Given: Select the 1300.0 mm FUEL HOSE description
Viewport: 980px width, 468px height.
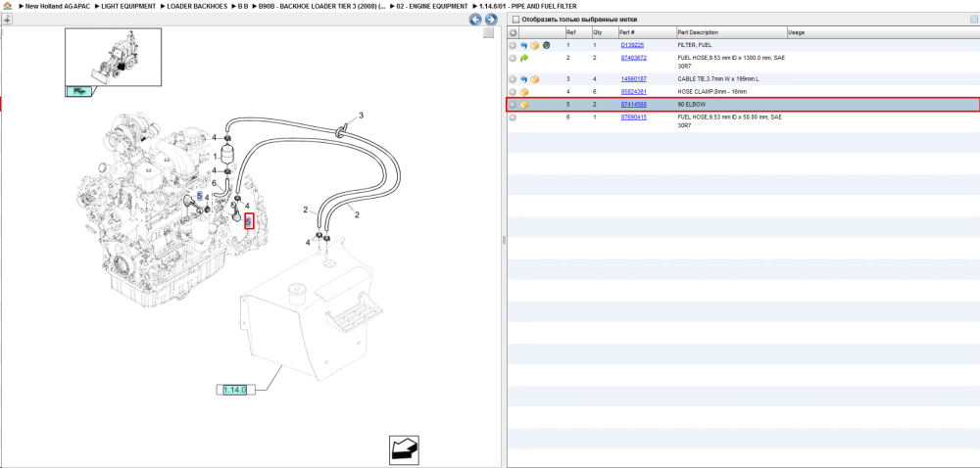Looking at the screenshot, I should tap(731, 61).
